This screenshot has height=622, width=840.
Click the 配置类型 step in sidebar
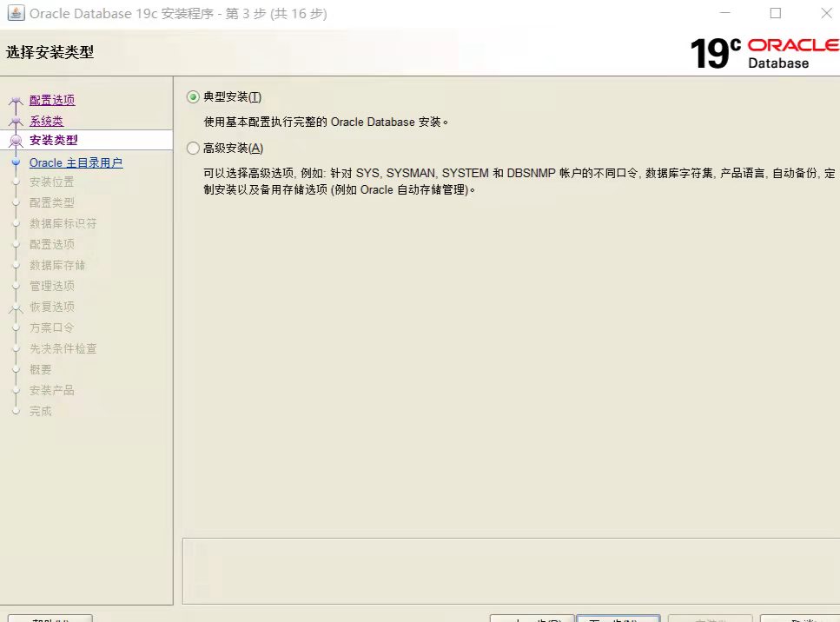pyautogui.click(x=52, y=202)
